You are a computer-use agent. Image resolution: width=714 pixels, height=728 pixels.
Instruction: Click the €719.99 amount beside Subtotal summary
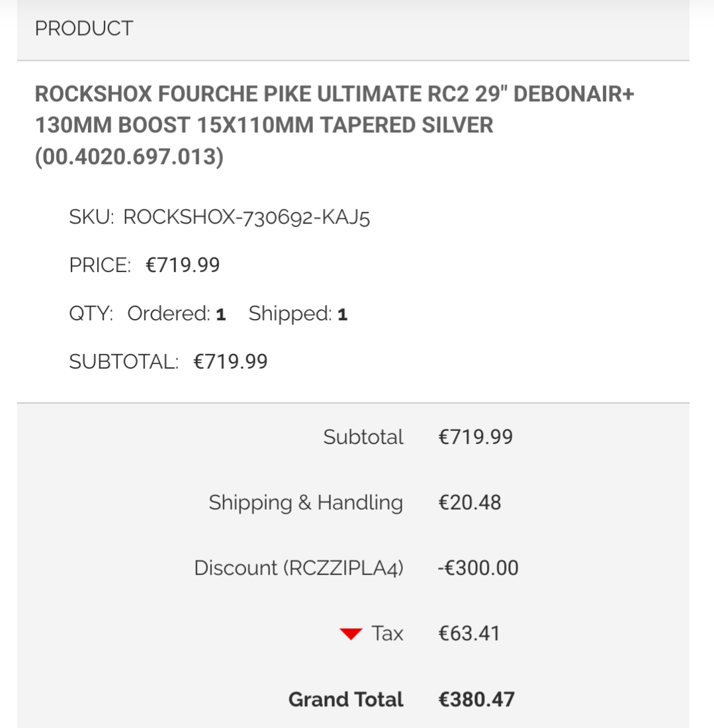(x=476, y=437)
